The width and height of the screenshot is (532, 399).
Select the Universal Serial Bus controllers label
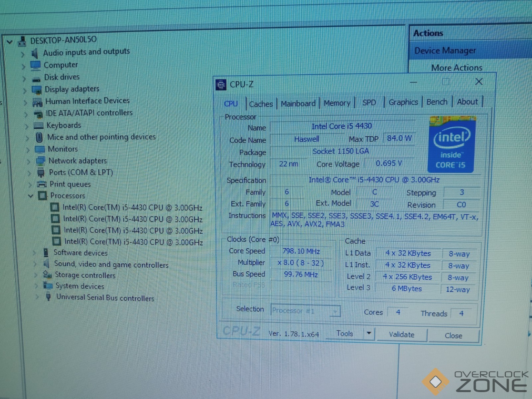105,298
